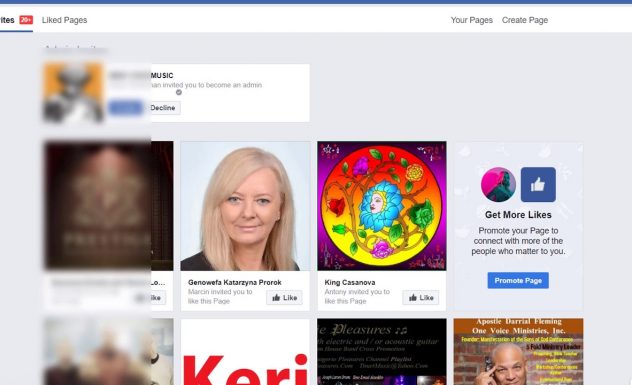The height and width of the screenshot is (385, 632).
Task: Open the Invites tab
Action: coord(7,20)
